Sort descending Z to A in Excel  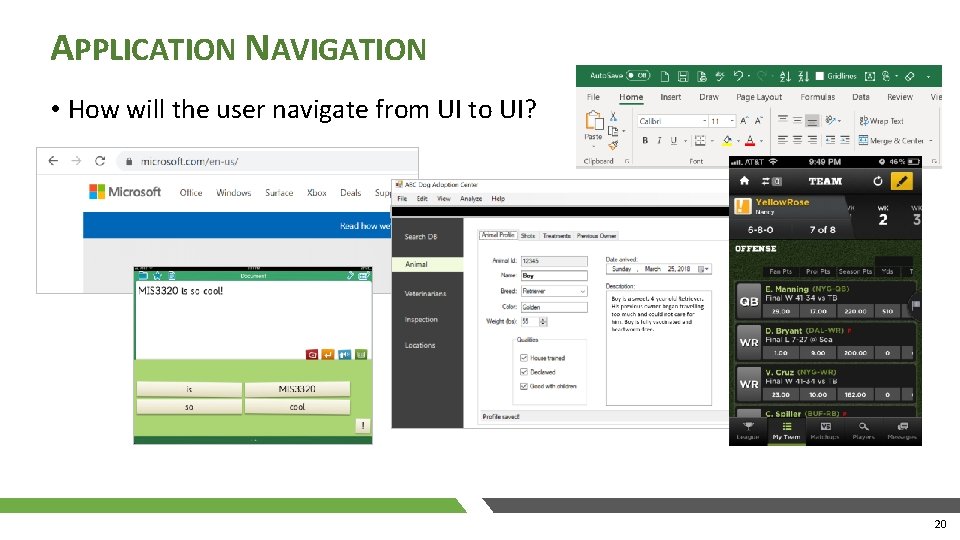click(803, 77)
